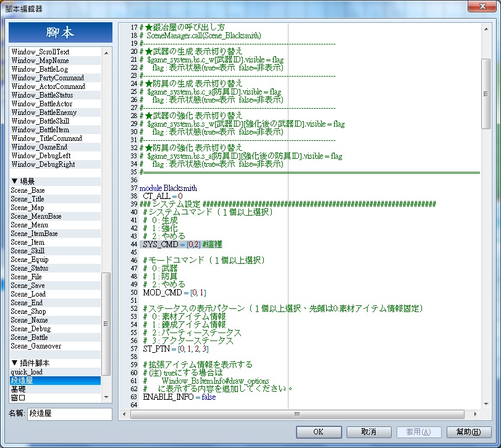Open help with the 幫助(H) button
The width and height of the screenshot is (501, 448).
[x=468, y=432]
